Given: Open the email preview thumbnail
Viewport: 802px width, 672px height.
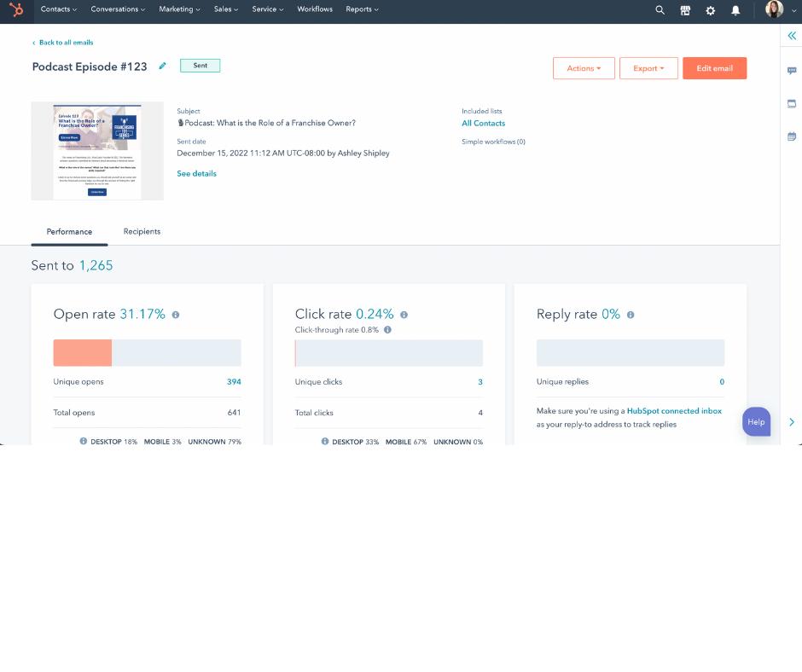Looking at the screenshot, I should coord(97,151).
